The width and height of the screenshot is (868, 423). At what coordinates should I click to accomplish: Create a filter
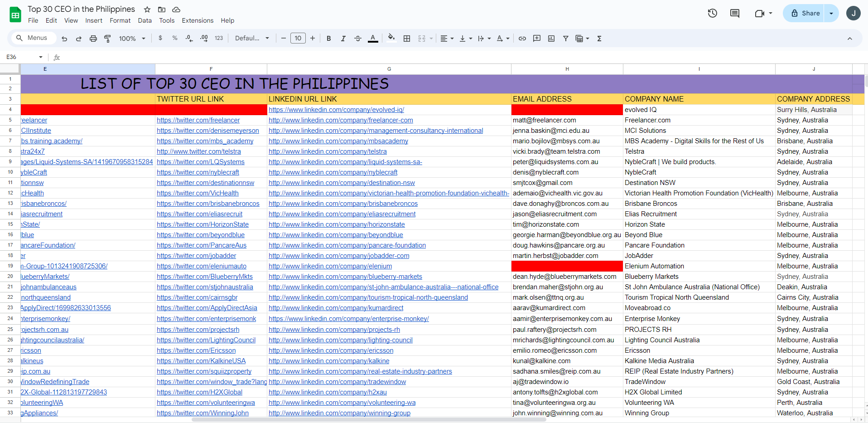pyautogui.click(x=566, y=39)
